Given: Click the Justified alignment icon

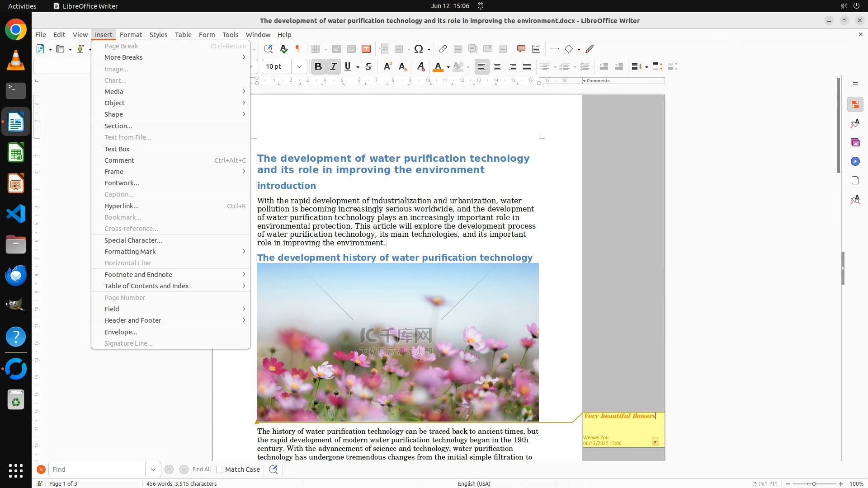Looking at the screenshot, I should [x=527, y=67].
